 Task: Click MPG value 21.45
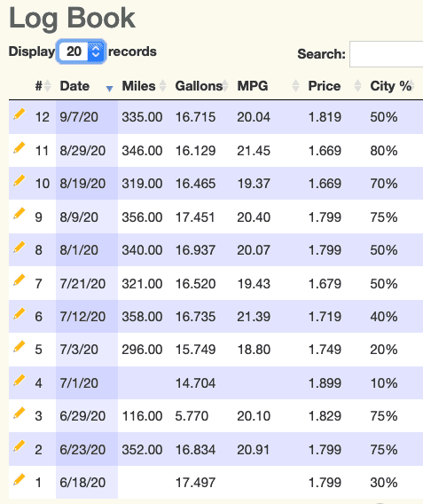(x=254, y=151)
